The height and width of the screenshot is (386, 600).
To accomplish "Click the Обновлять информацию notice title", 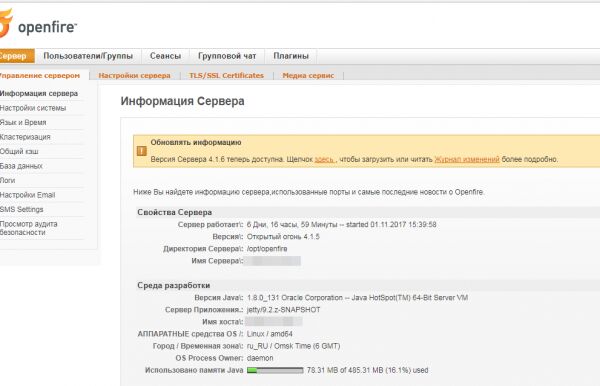I will coord(196,142).
